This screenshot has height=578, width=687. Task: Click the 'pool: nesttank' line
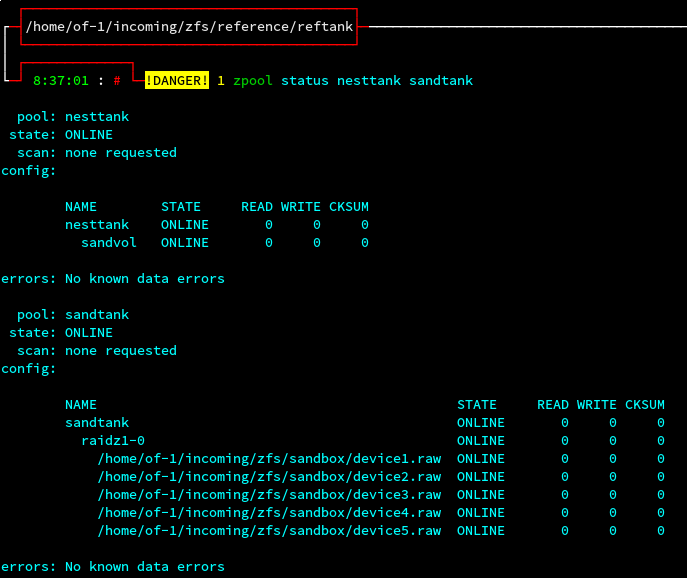tap(73, 117)
